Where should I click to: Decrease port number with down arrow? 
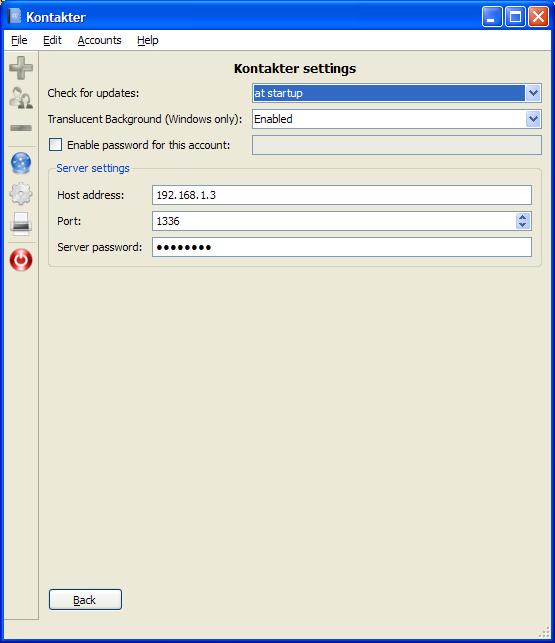click(523, 225)
